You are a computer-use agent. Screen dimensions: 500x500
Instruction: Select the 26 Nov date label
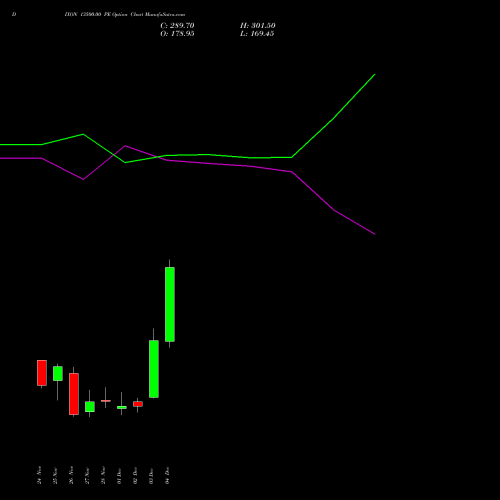[x=71, y=475]
